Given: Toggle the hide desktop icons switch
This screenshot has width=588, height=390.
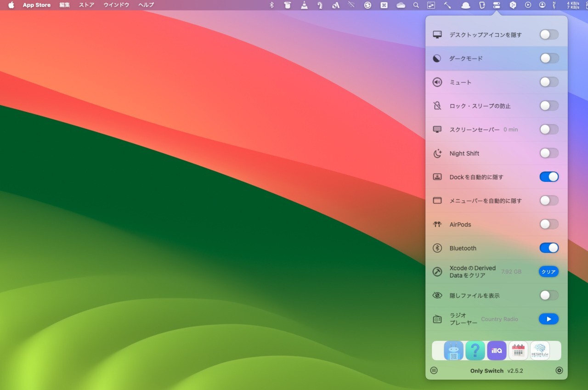Looking at the screenshot, I should pos(549,34).
